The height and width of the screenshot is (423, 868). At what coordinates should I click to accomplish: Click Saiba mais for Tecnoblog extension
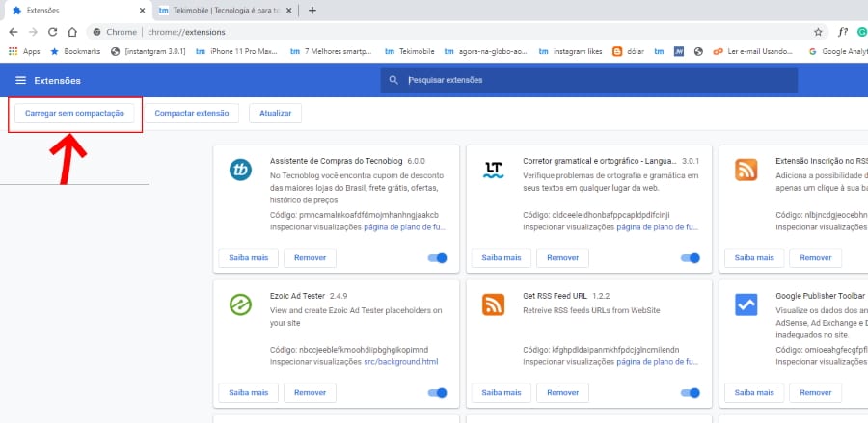tap(249, 257)
